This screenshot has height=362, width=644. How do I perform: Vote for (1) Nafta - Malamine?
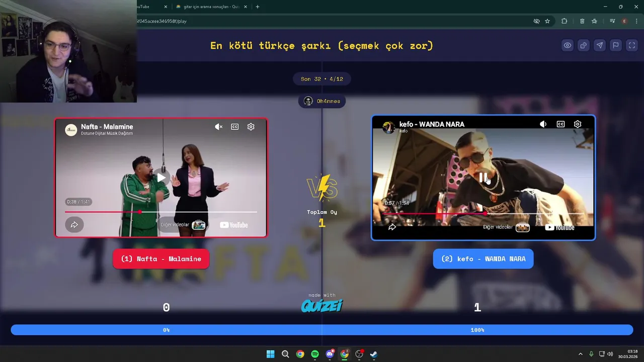pos(161,259)
